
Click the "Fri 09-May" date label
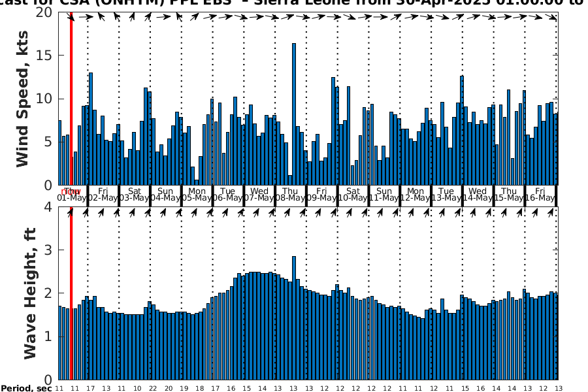click(x=321, y=195)
